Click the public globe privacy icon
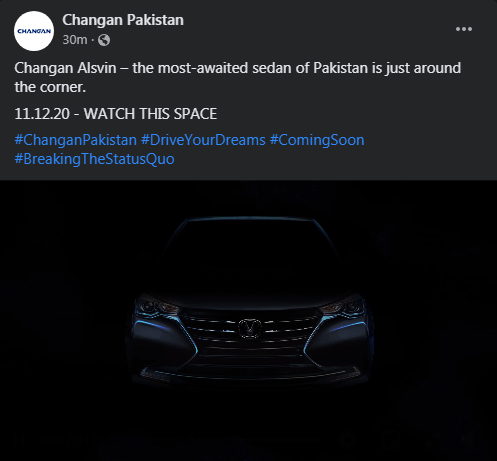This screenshot has height=461, width=497. tap(104, 40)
